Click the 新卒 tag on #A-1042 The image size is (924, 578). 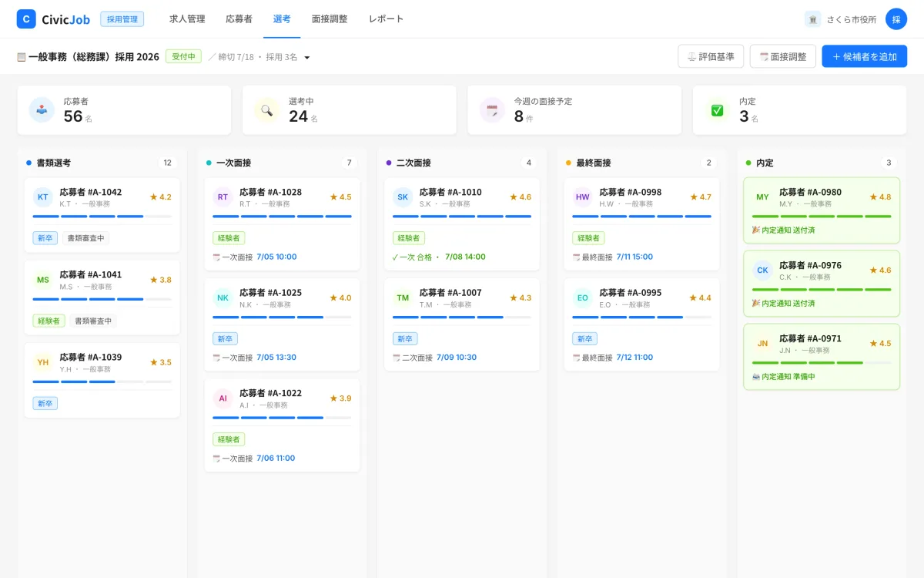pos(45,238)
